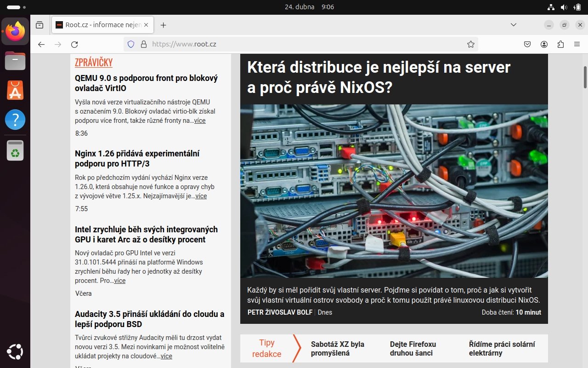
Task: Open the volume speaker icon
Action: tap(564, 7)
